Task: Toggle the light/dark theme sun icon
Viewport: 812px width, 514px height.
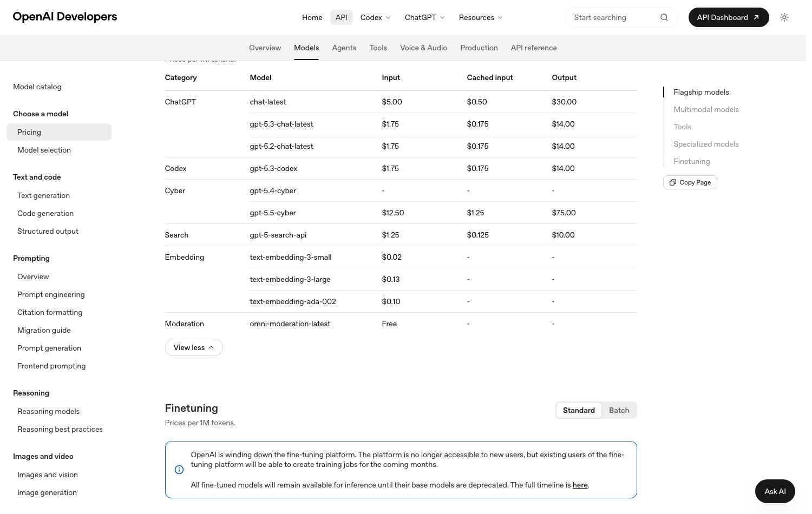Action: [784, 17]
